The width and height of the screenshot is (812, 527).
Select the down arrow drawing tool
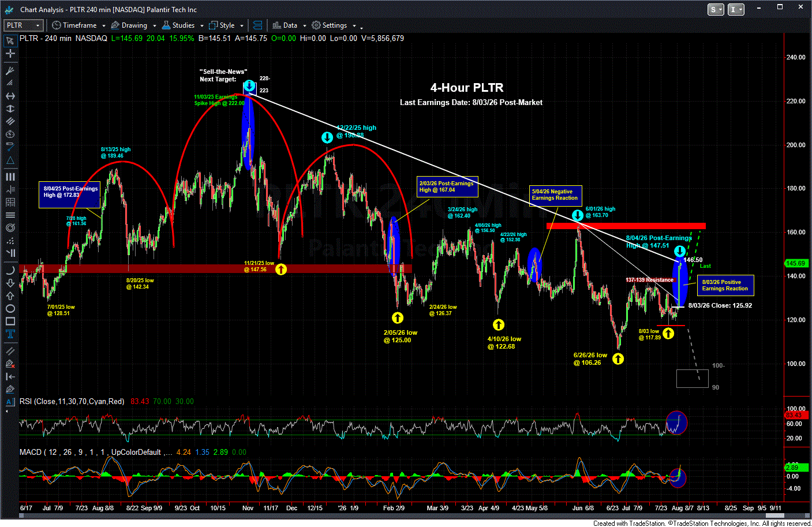(10, 283)
